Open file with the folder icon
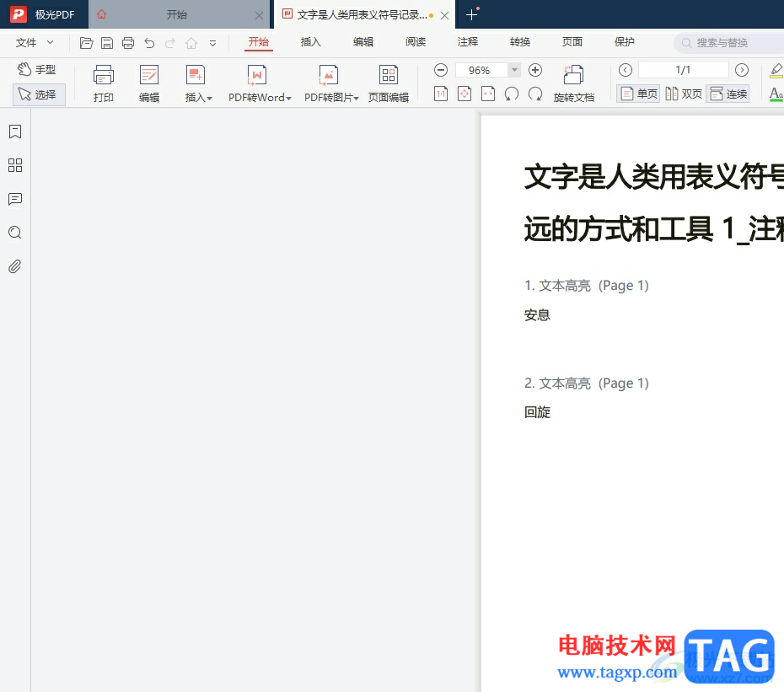The height and width of the screenshot is (692, 784). coord(86,43)
